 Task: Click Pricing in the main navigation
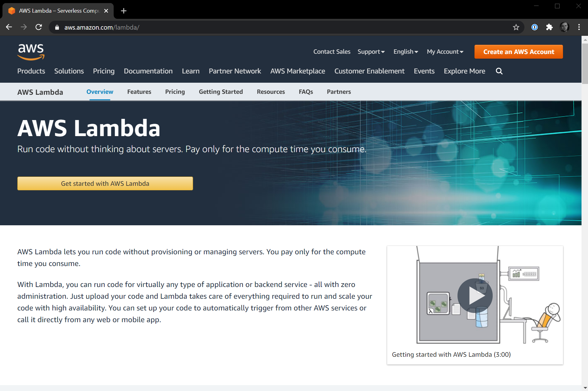104,71
